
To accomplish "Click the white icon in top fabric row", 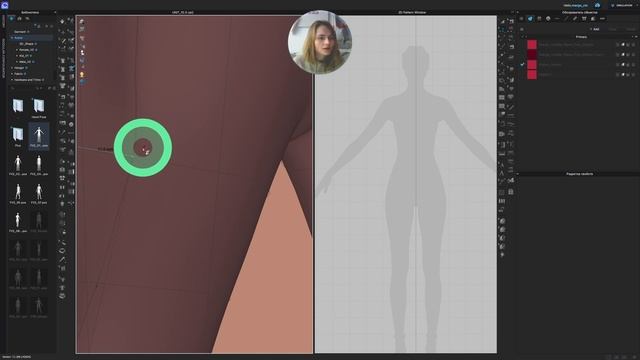I will [623, 44].
